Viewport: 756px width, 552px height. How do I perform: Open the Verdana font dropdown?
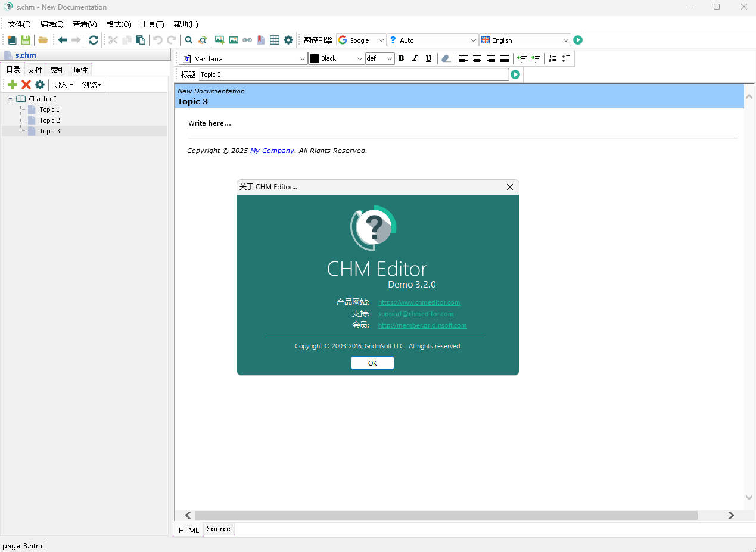coord(243,58)
